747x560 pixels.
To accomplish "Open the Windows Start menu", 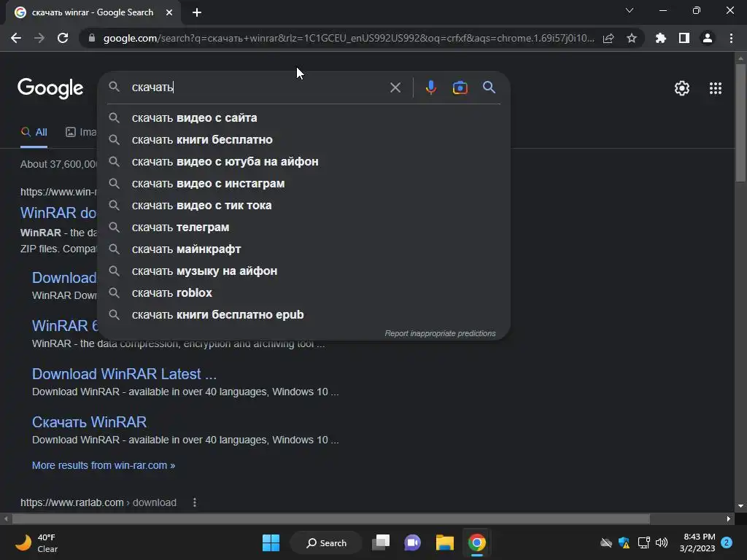I will (x=271, y=542).
